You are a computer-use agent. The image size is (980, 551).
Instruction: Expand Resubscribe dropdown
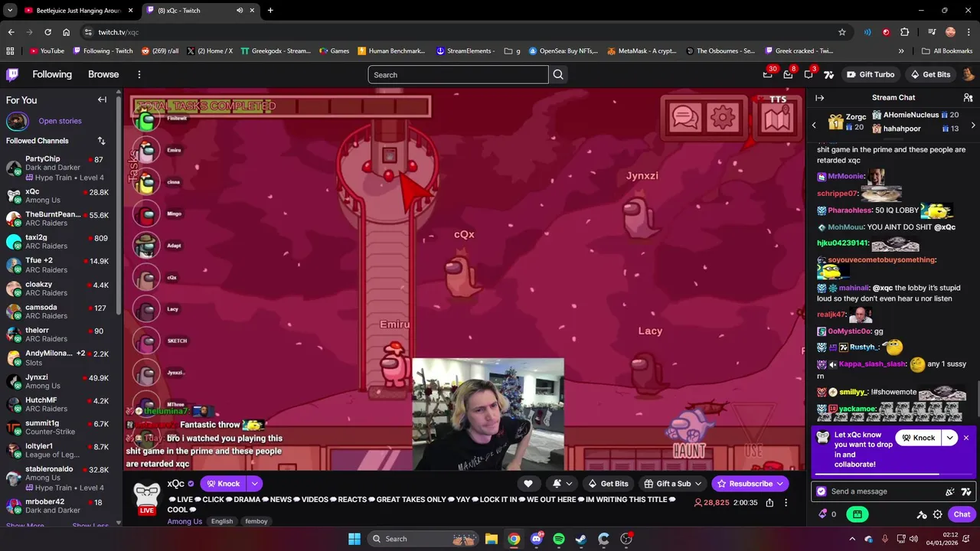[x=780, y=484]
